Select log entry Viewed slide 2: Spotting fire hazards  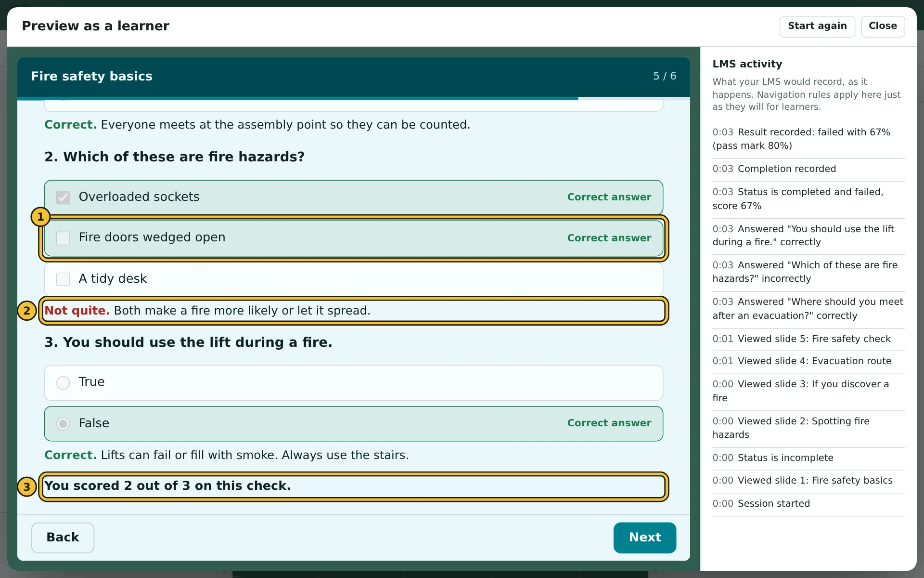pyautogui.click(x=808, y=428)
